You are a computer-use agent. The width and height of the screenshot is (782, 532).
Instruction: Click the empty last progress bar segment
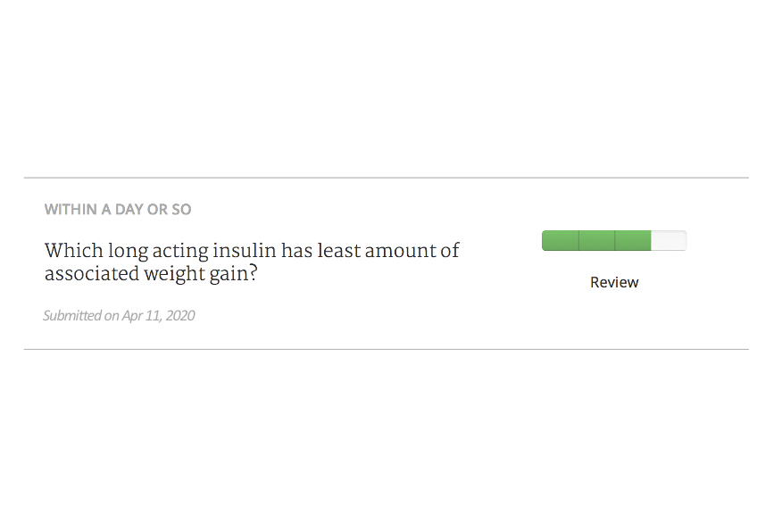point(669,240)
